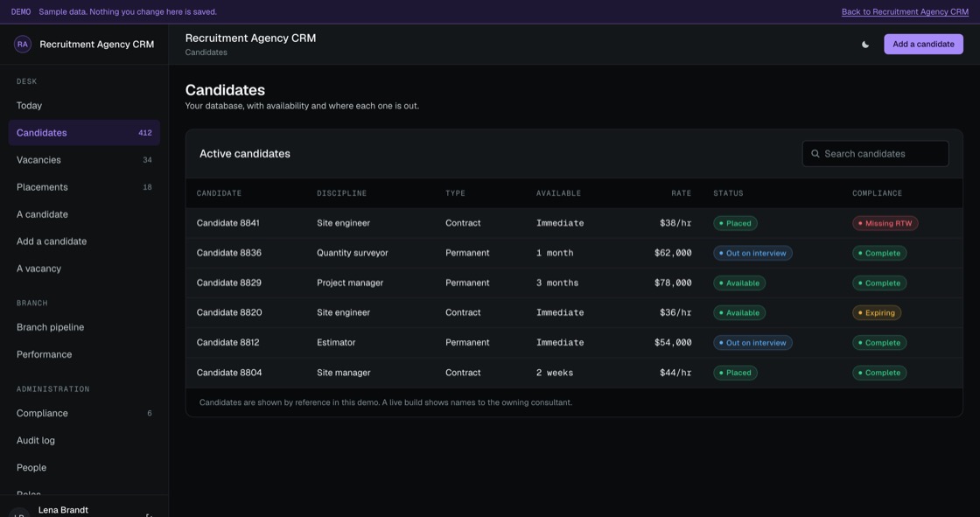Click the Missing RTW compliance badge
Image resolution: width=980 pixels, height=517 pixels.
885,223
